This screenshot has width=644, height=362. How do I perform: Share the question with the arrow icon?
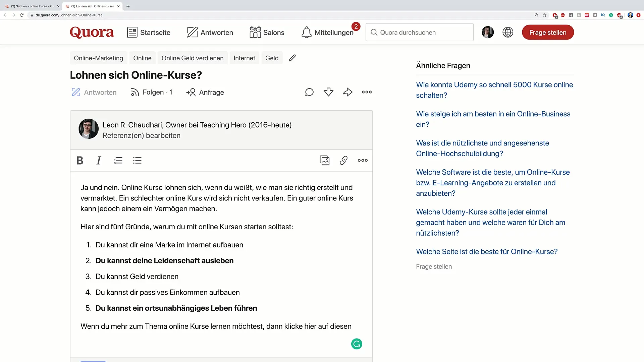(x=347, y=92)
